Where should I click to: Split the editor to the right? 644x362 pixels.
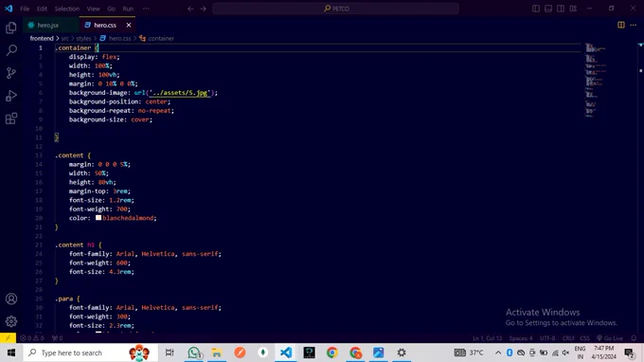[621, 25]
